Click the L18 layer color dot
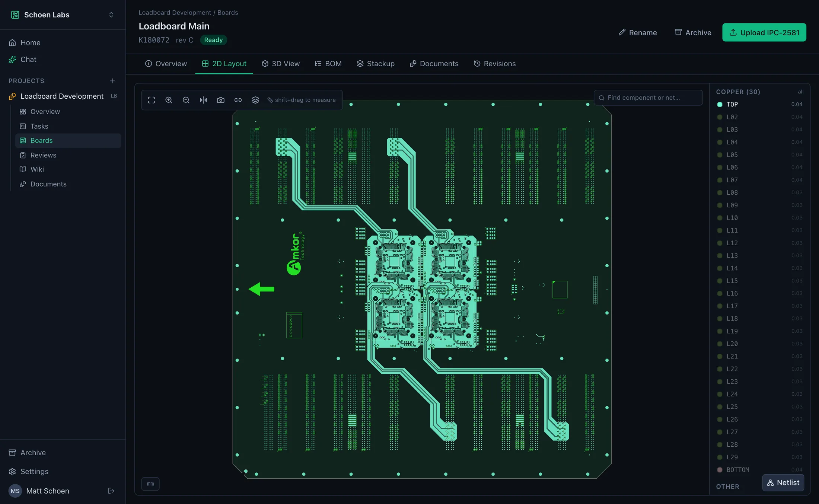The width and height of the screenshot is (819, 504). (720, 319)
